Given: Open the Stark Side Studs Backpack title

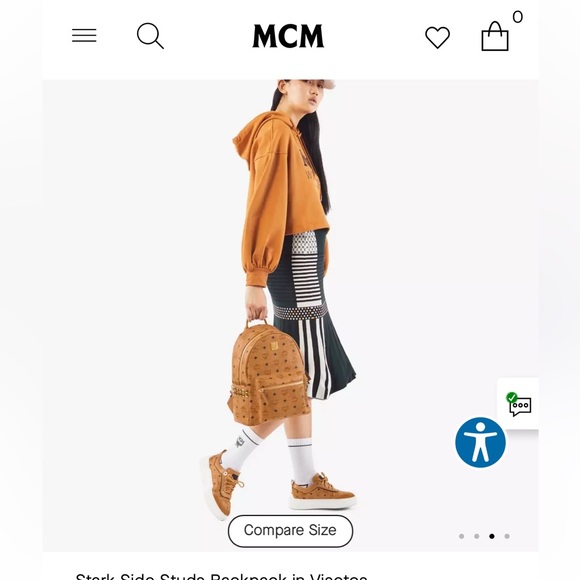Looking at the screenshot, I should (221, 576).
